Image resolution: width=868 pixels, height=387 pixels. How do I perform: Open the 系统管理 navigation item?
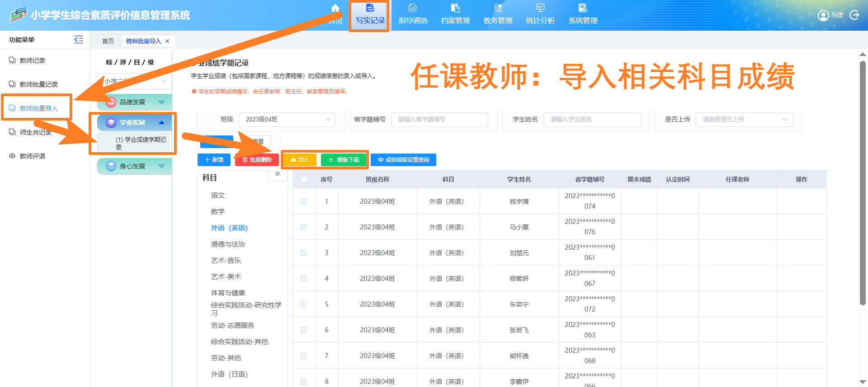coord(583,15)
